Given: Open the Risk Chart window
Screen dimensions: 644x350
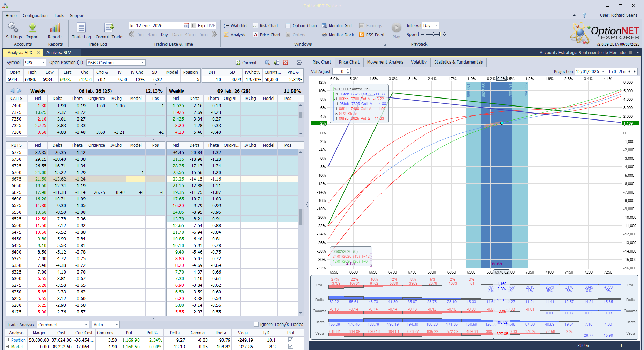Looking at the screenshot, I should tap(266, 26).
